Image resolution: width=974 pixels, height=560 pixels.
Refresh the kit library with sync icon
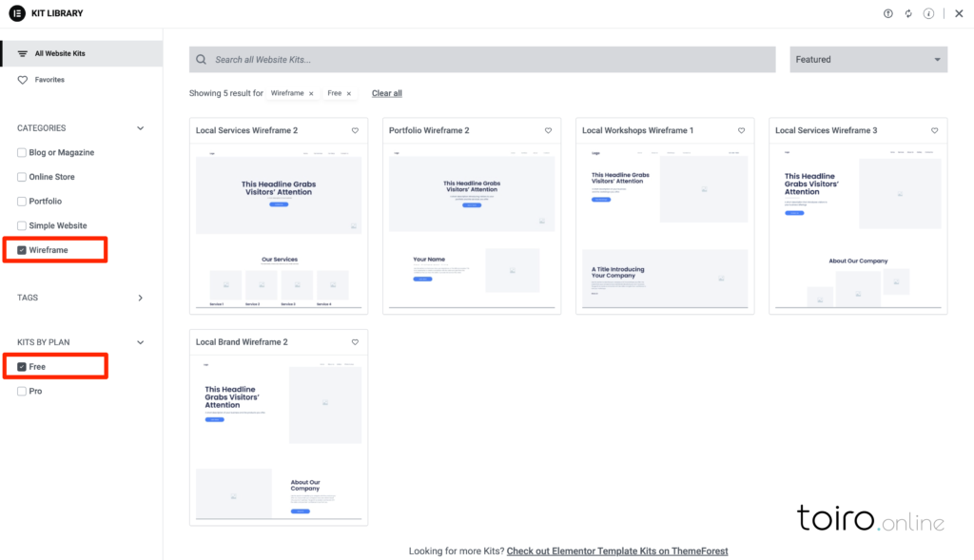(x=908, y=13)
